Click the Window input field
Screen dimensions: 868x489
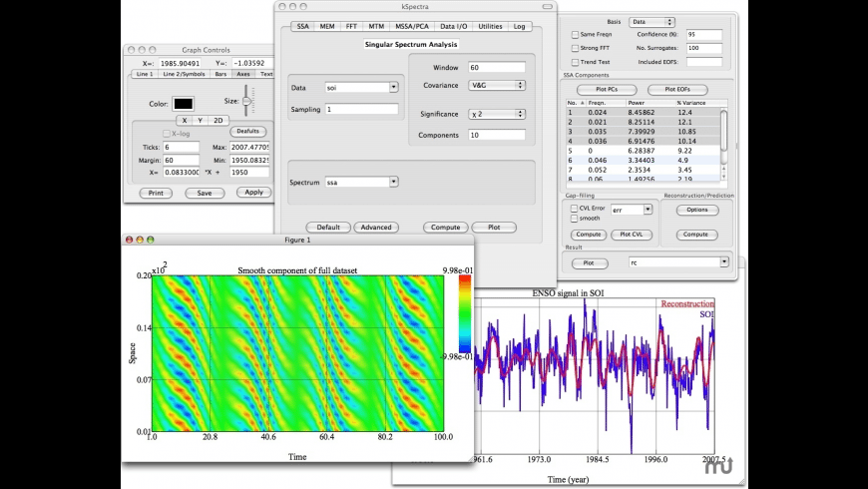[496, 67]
